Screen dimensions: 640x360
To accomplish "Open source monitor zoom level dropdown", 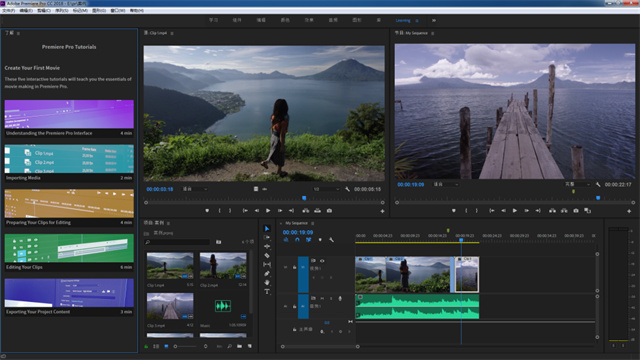I will pyautogui.click(x=195, y=189).
